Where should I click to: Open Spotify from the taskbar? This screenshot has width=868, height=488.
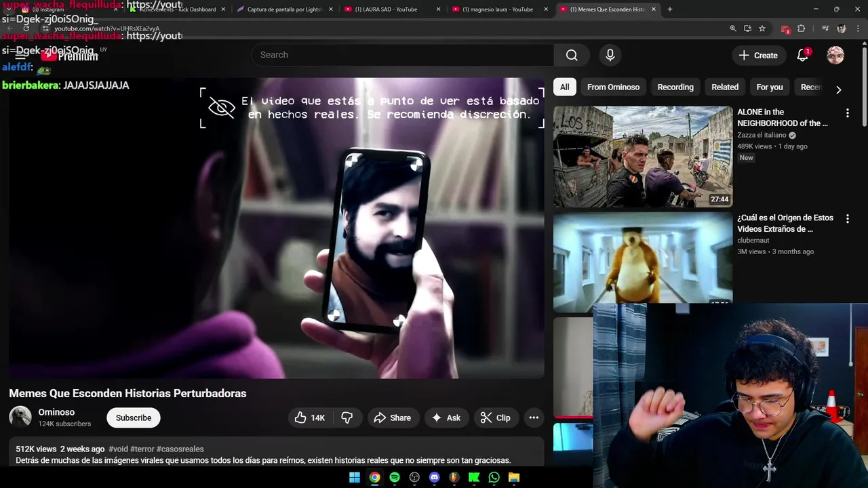(x=395, y=477)
